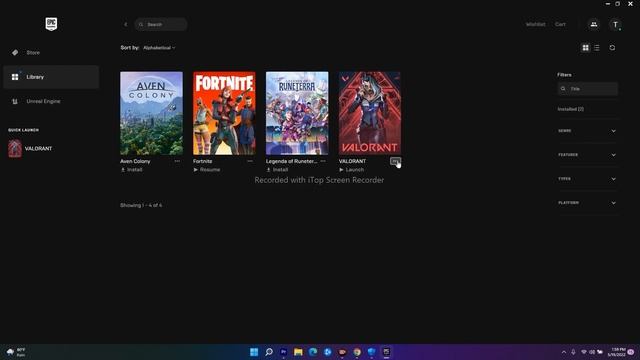Click the filter Title input field

tap(588, 89)
